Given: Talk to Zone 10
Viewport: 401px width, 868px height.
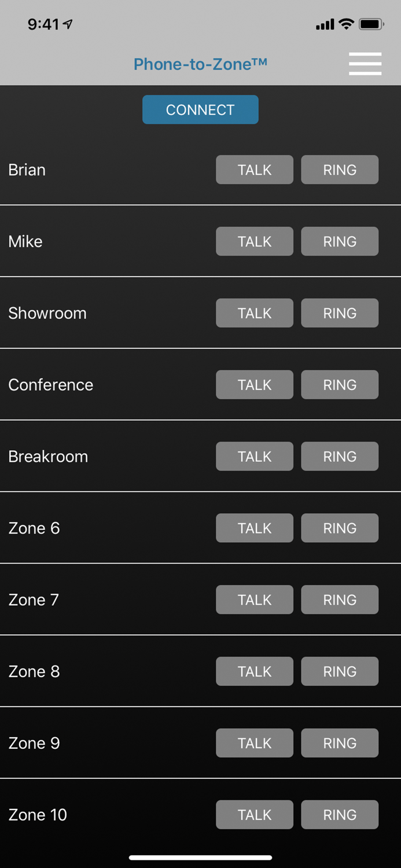Looking at the screenshot, I should pos(255,814).
